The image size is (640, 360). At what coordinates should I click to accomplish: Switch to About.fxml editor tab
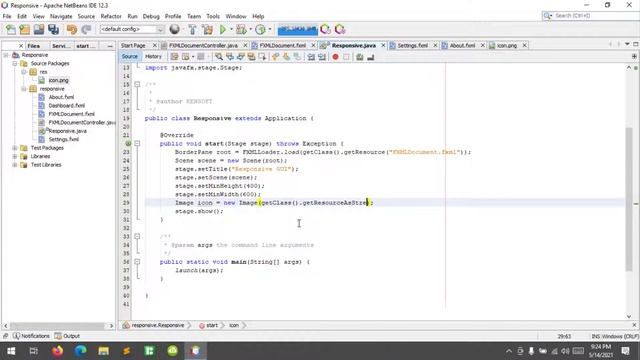pos(462,45)
